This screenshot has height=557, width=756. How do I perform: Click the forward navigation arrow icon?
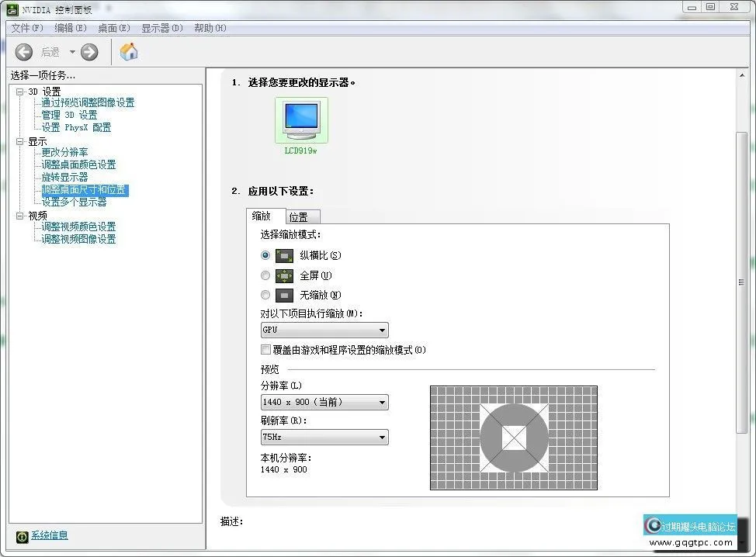89,51
